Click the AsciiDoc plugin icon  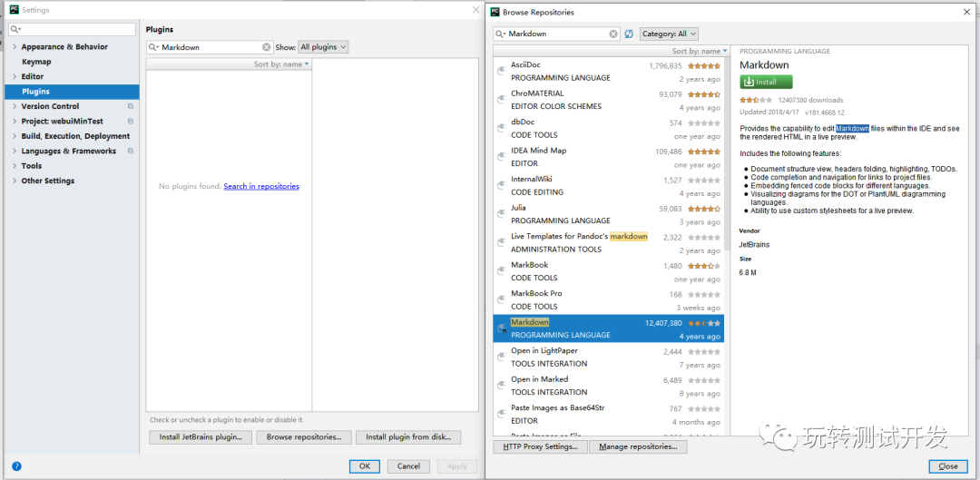click(501, 71)
